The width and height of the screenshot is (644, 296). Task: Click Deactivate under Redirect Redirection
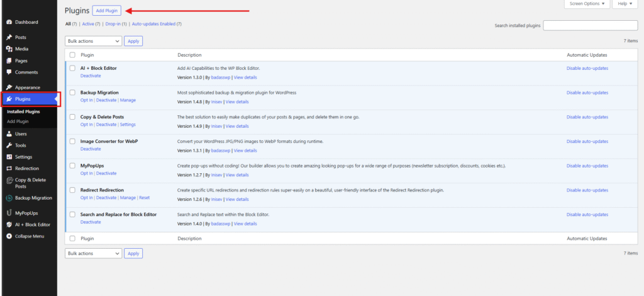106,198
